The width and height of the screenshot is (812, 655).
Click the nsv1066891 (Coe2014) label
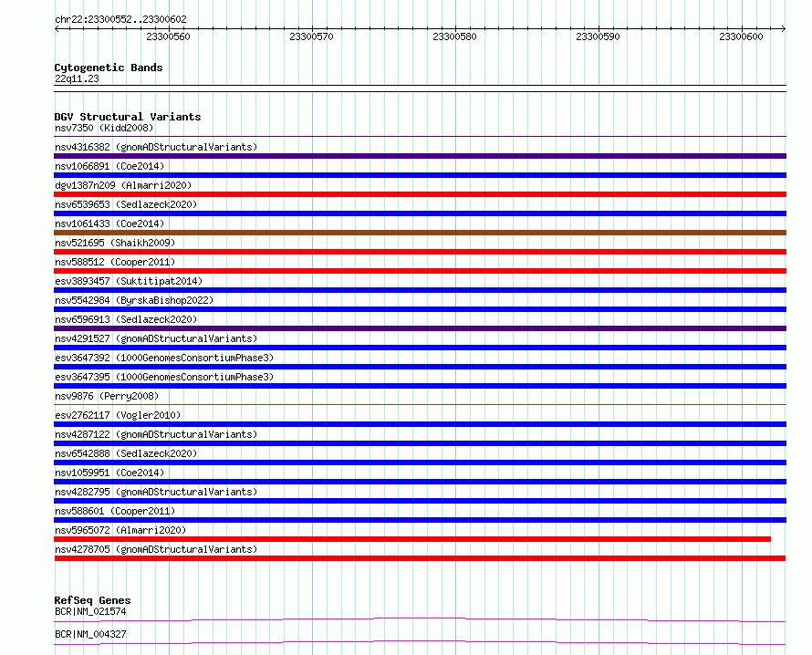pyautogui.click(x=109, y=166)
